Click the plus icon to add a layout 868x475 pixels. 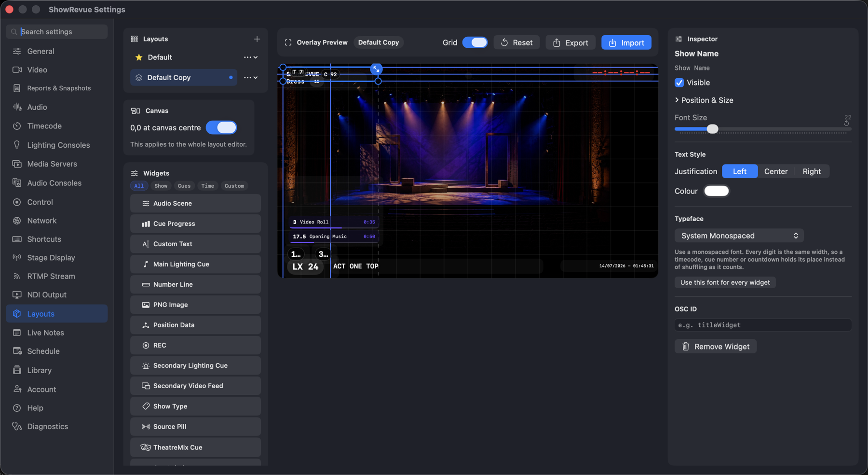(257, 39)
